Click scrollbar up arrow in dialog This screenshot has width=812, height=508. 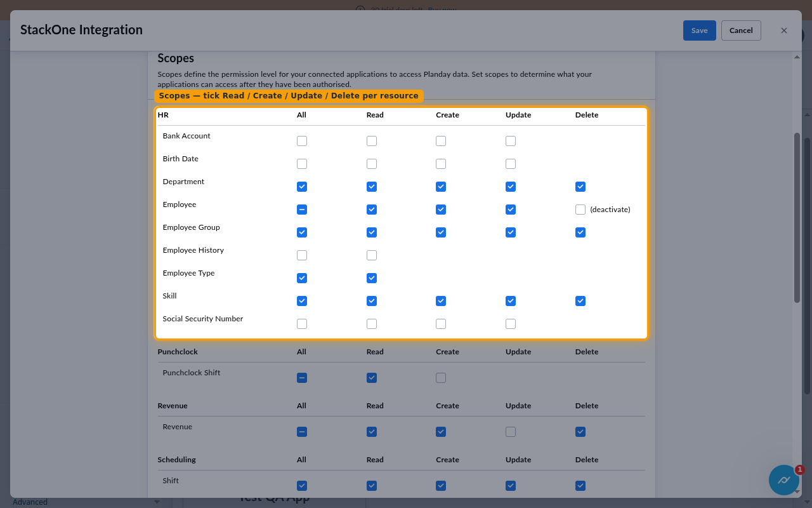[797, 57]
